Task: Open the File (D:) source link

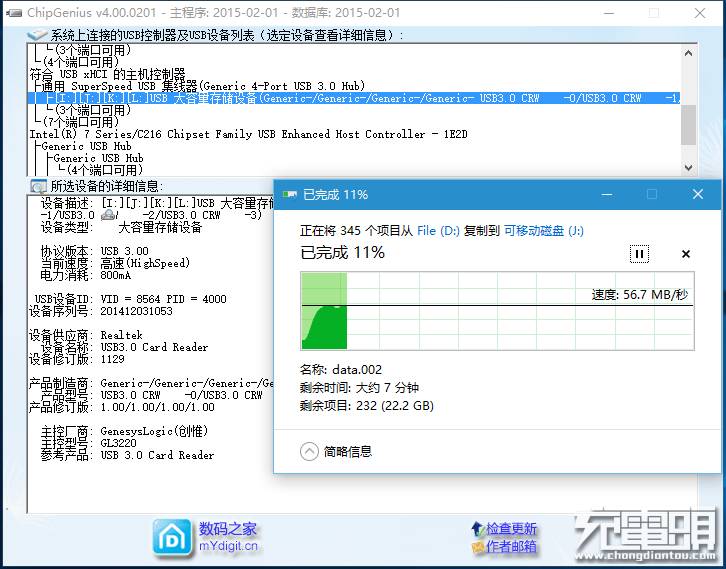Action: pyautogui.click(x=438, y=231)
